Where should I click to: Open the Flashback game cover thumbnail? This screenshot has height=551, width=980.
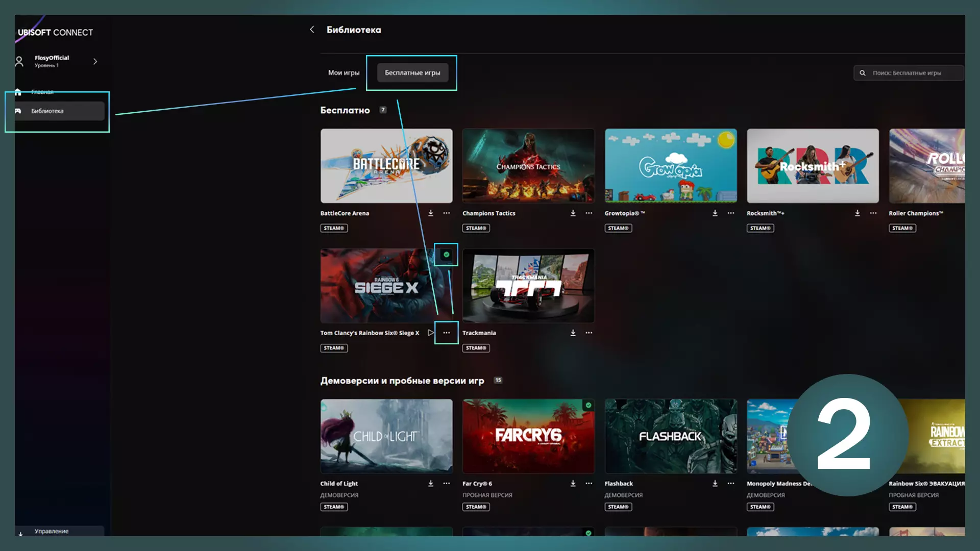pos(670,436)
